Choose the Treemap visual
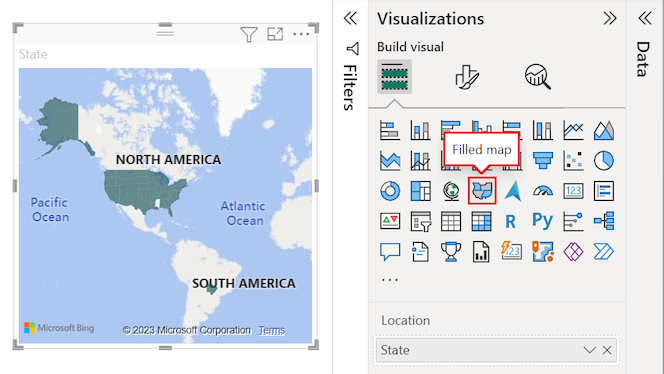This screenshot has height=374, width=664. click(x=420, y=191)
